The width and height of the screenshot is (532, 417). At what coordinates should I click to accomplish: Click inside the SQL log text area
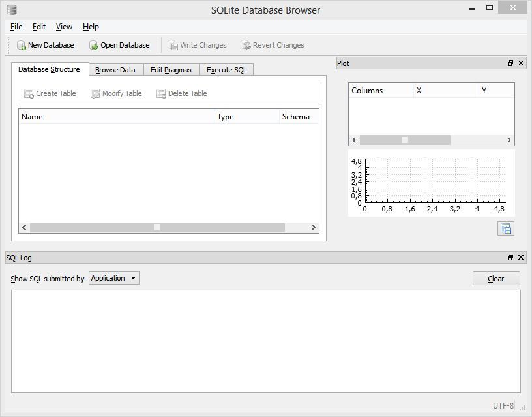266,341
